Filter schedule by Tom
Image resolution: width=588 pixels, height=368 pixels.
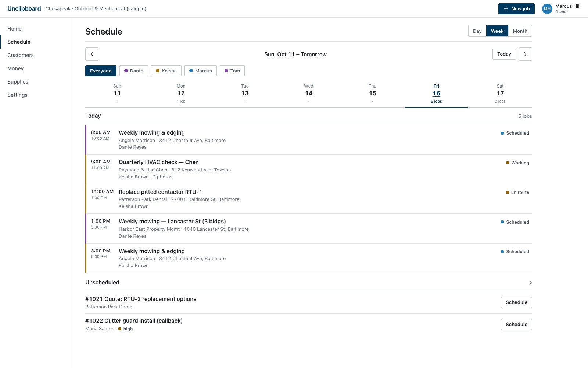[x=232, y=71]
